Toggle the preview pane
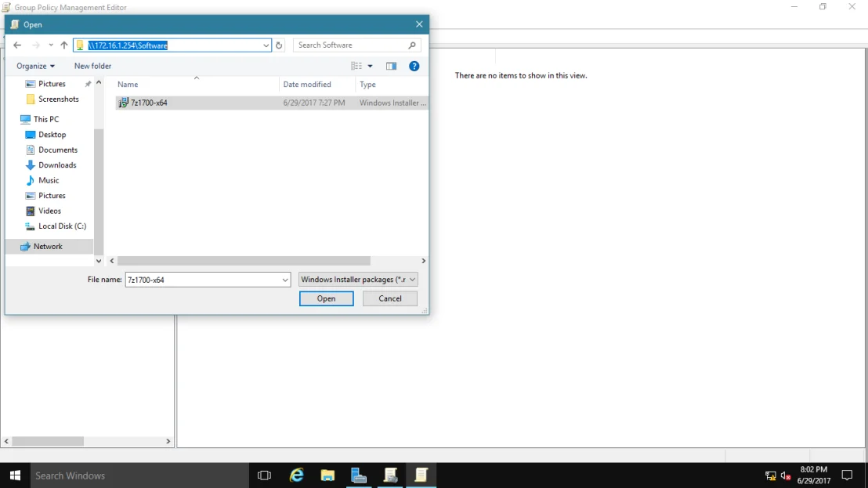868x488 pixels. 392,66
